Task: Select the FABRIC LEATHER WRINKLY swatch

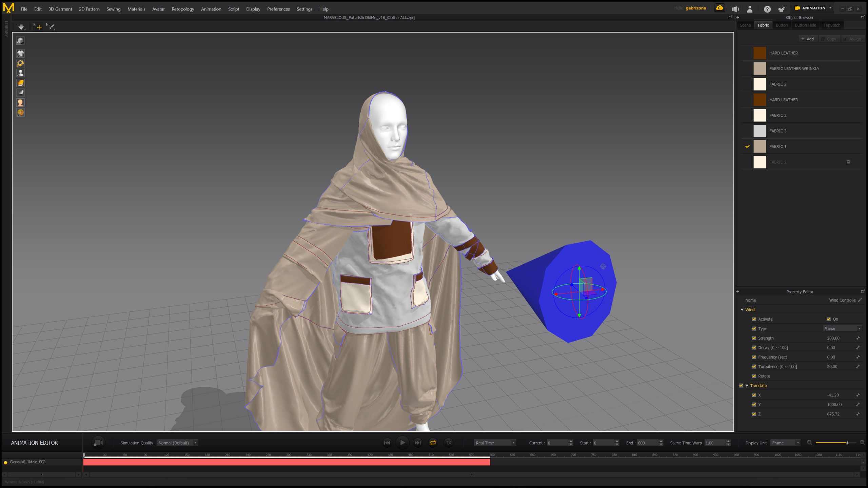Action: pos(759,68)
